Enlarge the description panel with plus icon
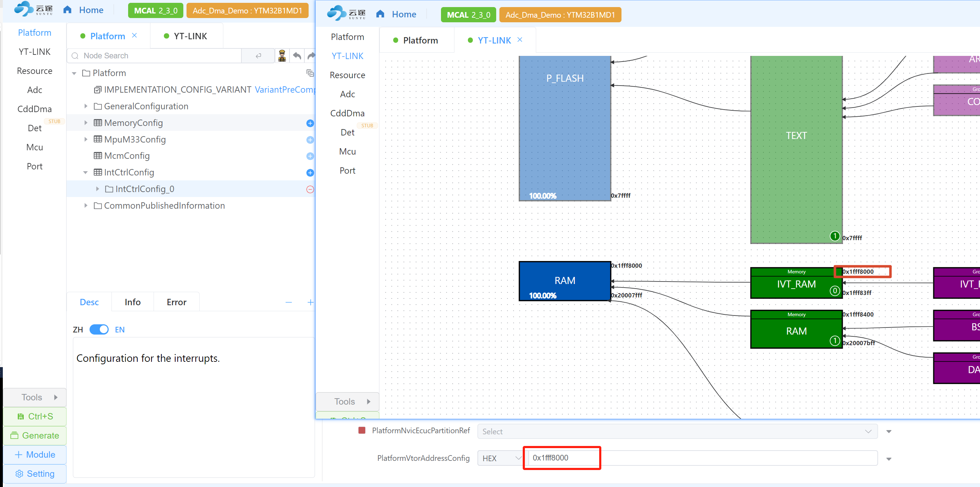Image resolution: width=980 pixels, height=487 pixels. pyautogui.click(x=310, y=302)
